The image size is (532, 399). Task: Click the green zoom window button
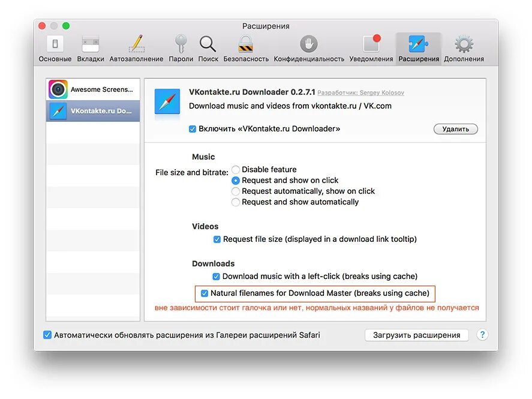66,26
